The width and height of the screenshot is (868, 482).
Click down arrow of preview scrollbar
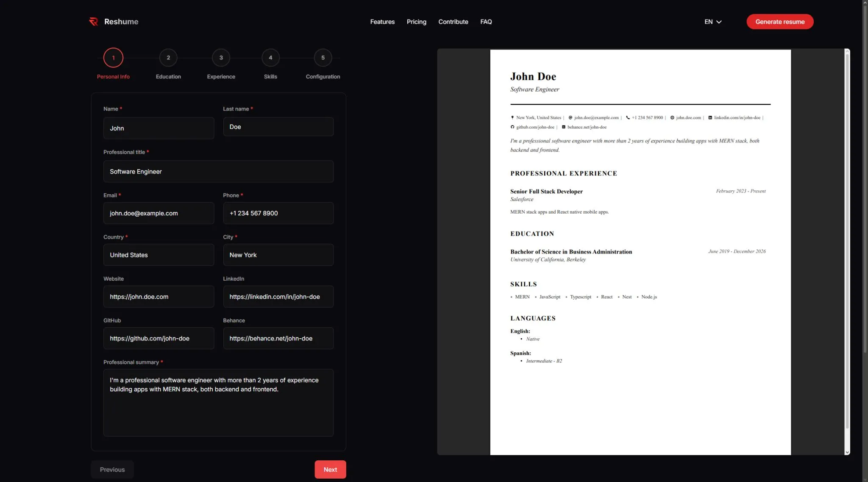pyautogui.click(x=847, y=452)
